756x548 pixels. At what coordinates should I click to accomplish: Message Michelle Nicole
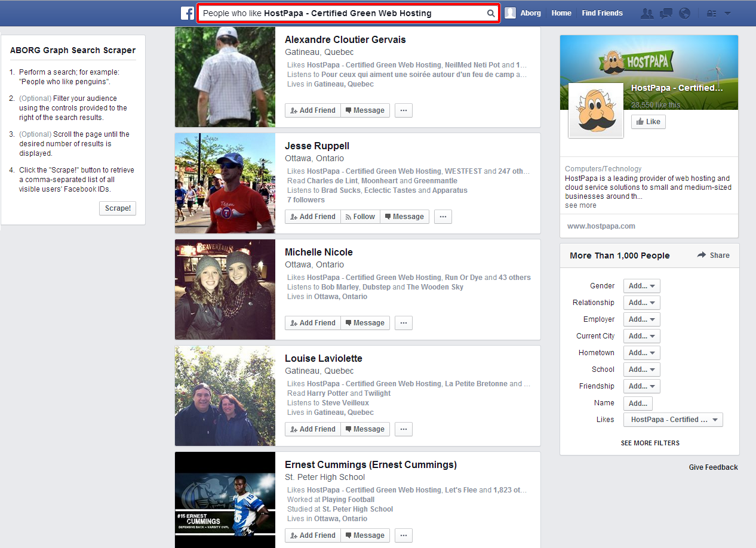pos(365,323)
